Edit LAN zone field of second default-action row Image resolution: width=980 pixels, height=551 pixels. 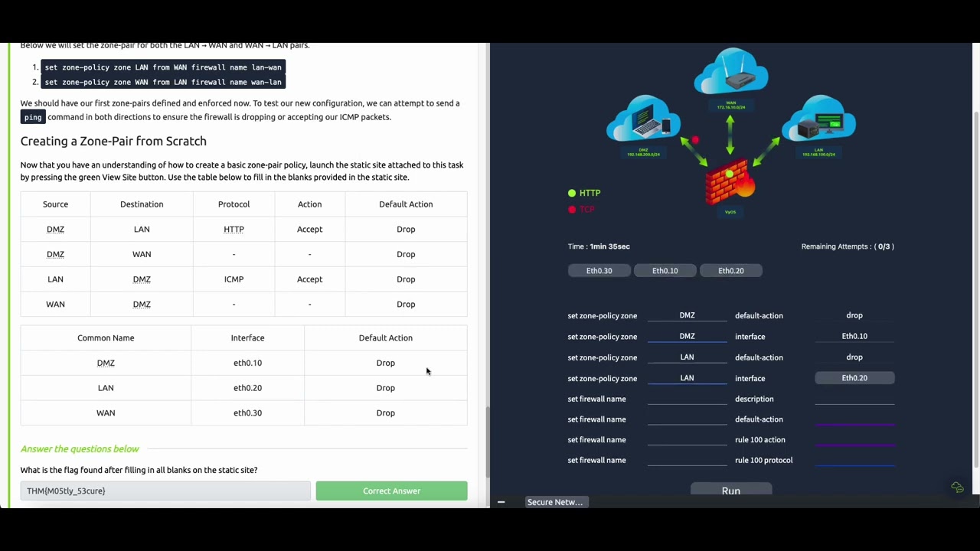tap(687, 357)
